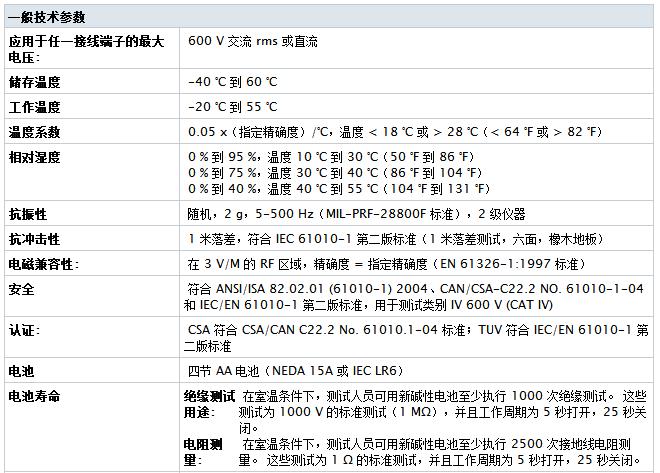Click the 一般技术参数 table header

point(47,17)
